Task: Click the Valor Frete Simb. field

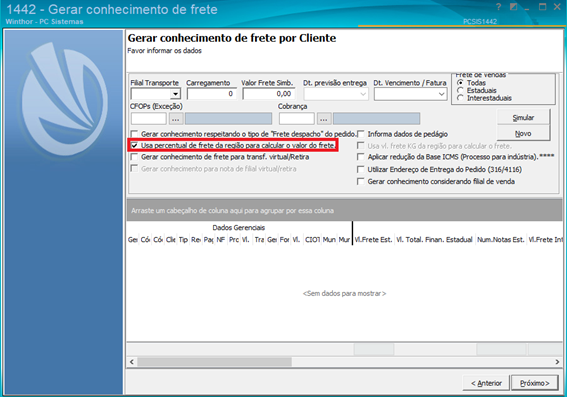Action: pyautogui.click(x=269, y=94)
